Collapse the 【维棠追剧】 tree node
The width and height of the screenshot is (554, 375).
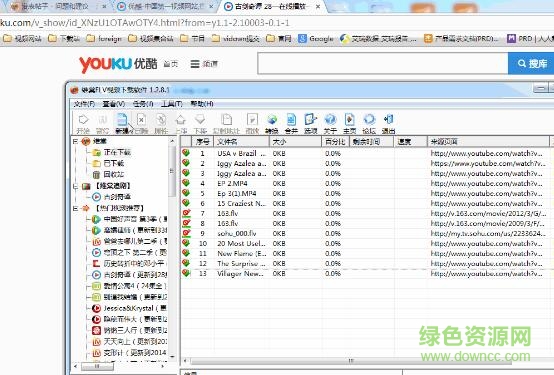[75, 186]
